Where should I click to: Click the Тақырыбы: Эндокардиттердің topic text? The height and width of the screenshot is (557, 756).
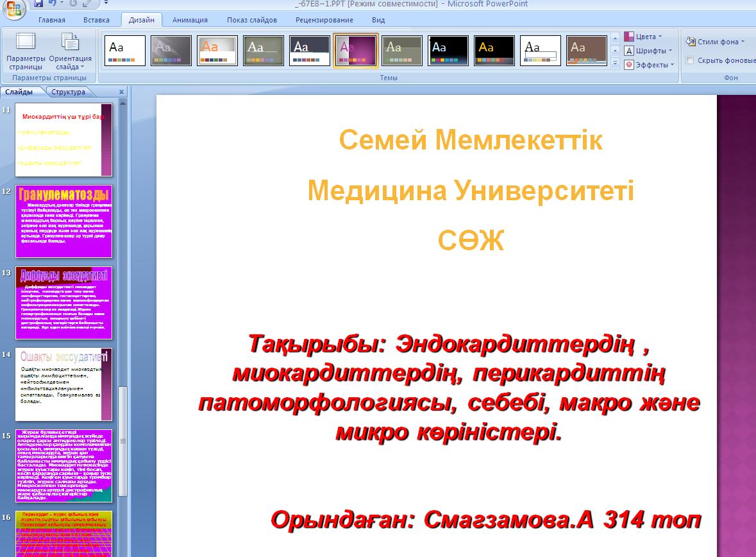click(x=448, y=388)
